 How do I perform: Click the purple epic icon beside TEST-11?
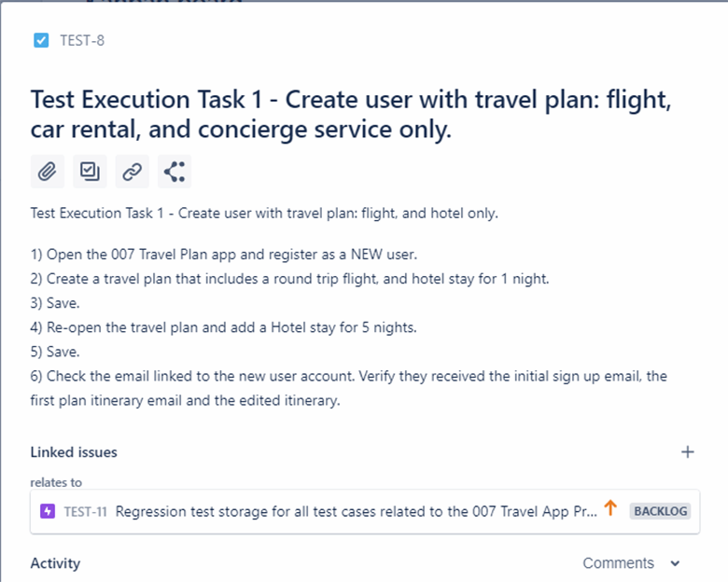[x=48, y=511]
